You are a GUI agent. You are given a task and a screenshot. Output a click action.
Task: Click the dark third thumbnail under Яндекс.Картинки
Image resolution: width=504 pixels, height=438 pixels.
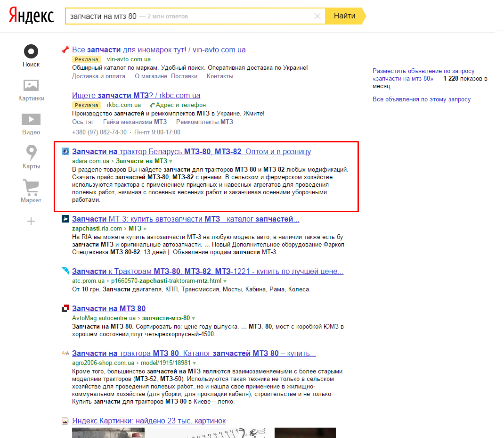tap(305, 433)
